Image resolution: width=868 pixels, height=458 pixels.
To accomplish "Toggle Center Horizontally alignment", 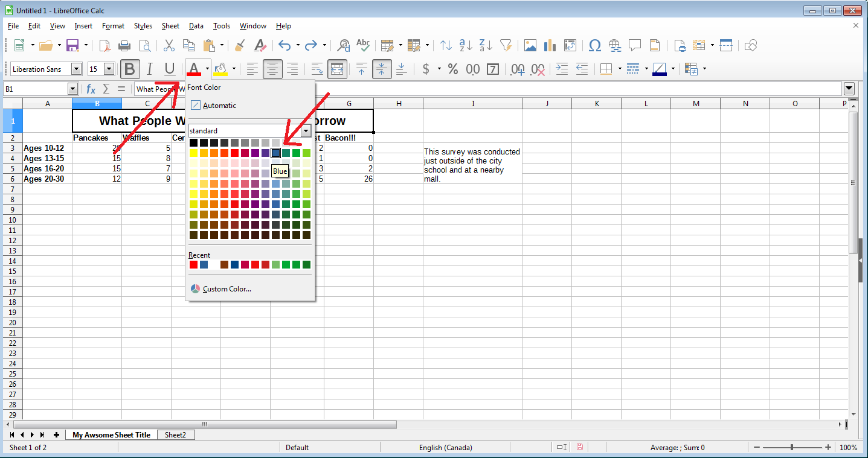I will click(x=272, y=69).
